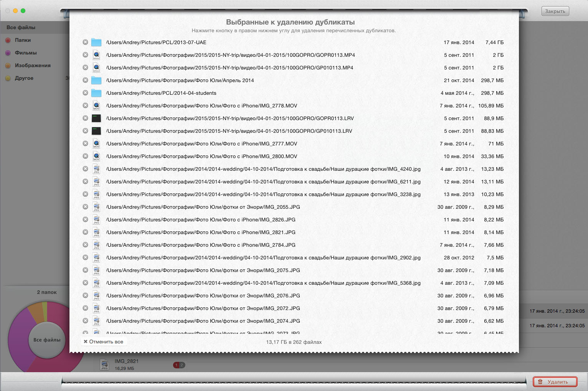Click the 2013-07-UAE folder icon
588x391 pixels.
coord(96,42)
